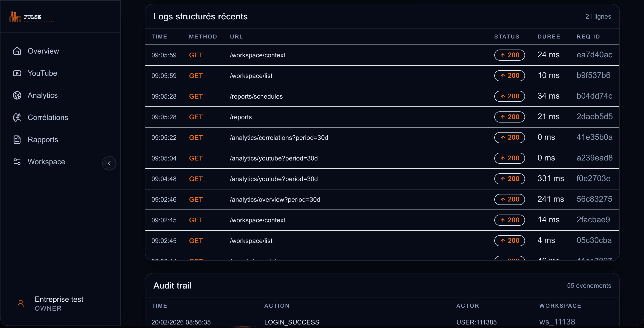Image resolution: width=644 pixels, height=328 pixels.
Task: Collapse the sidebar with chevron button
Action: pyautogui.click(x=109, y=163)
